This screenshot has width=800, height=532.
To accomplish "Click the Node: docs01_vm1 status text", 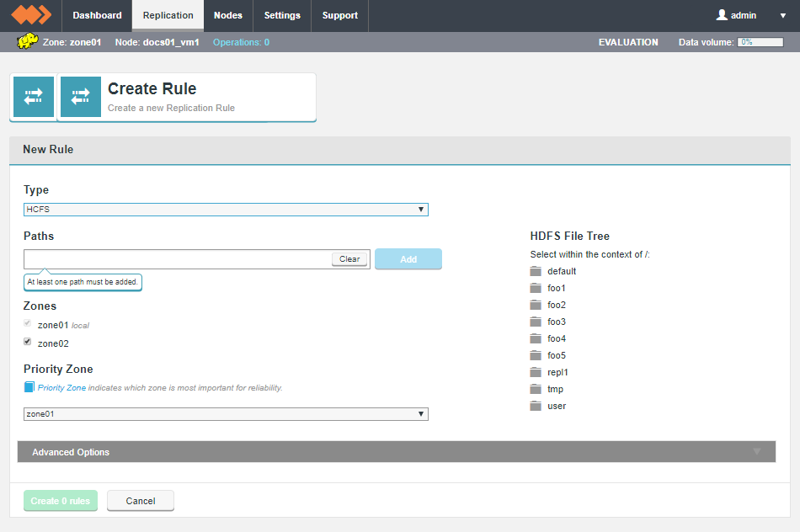I will (x=157, y=42).
